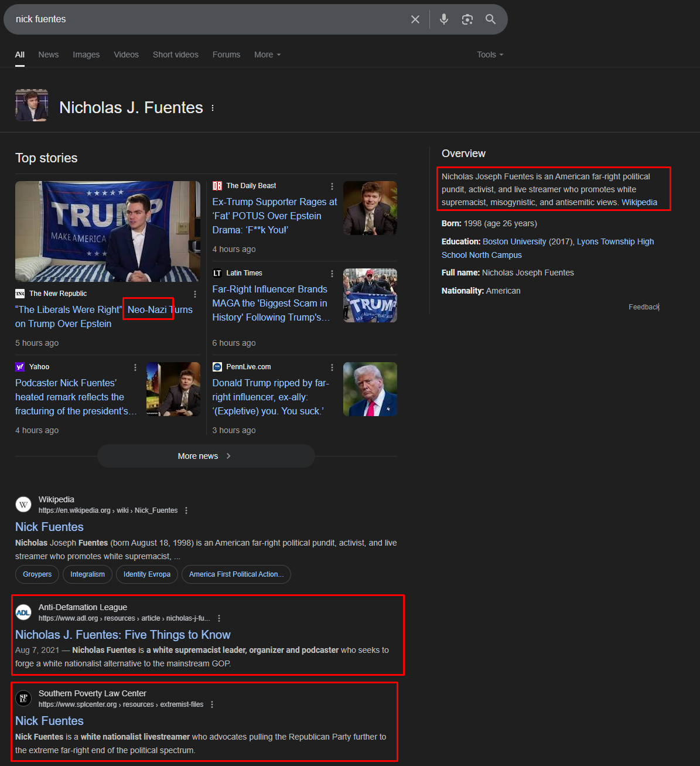Send Feedback on the knowledge panel
This screenshot has width=700, height=766.
pyautogui.click(x=644, y=307)
